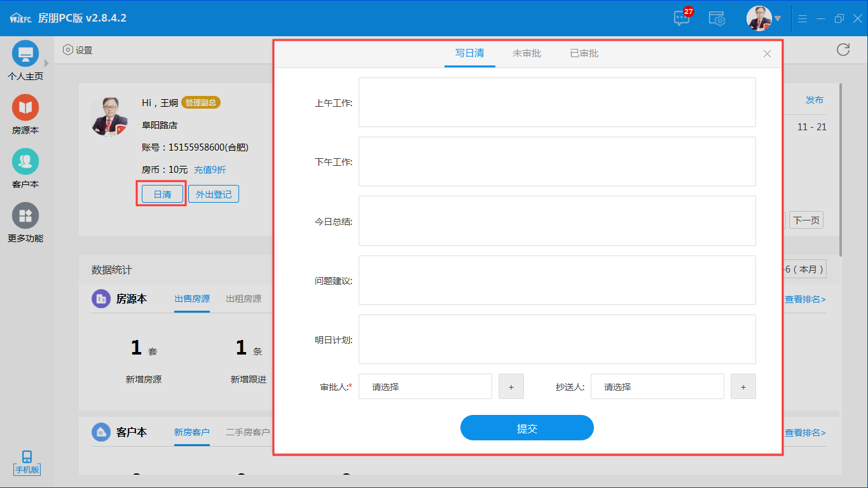
Task: Click the 充值9折 link
Action: coord(210,170)
